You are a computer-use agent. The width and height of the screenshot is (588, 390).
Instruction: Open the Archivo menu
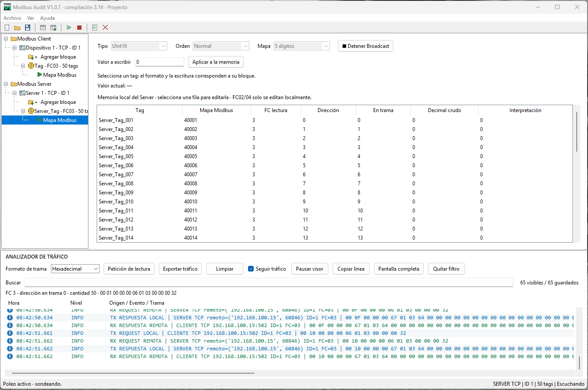pyautogui.click(x=12, y=18)
